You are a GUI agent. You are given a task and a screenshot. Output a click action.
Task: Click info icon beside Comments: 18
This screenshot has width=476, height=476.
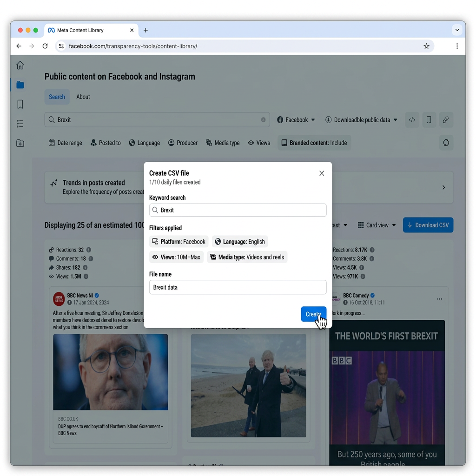(x=91, y=258)
